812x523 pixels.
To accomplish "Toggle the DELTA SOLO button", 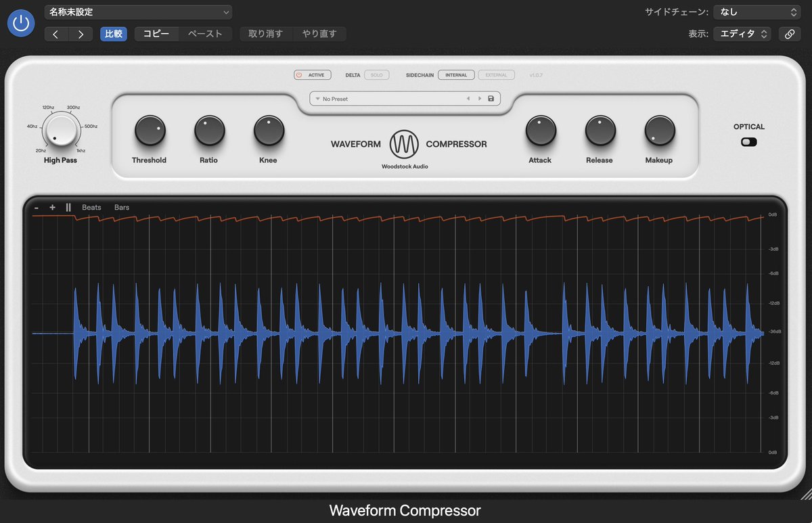I will (x=377, y=75).
